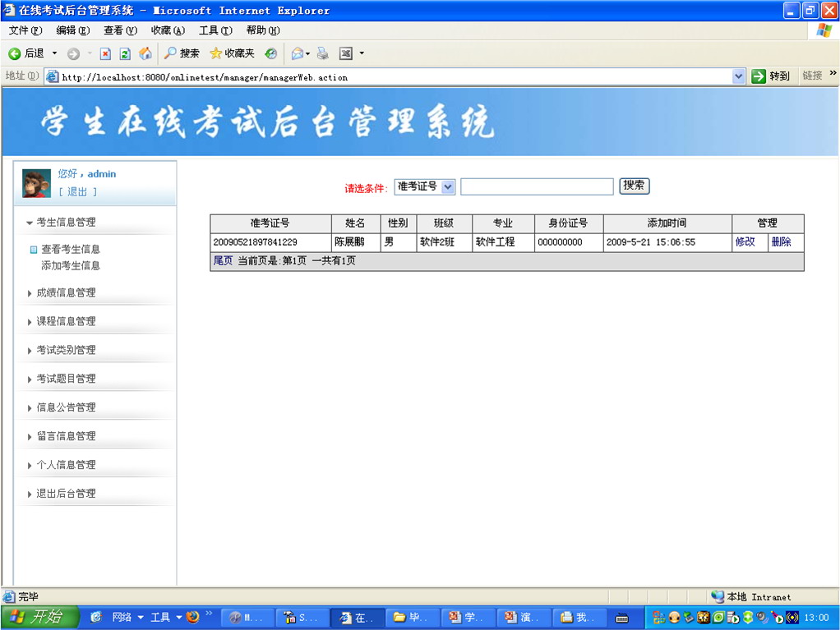Expand the 成绩信息管理 sidebar section
The height and width of the screenshot is (630, 840).
(x=66, y=292)
